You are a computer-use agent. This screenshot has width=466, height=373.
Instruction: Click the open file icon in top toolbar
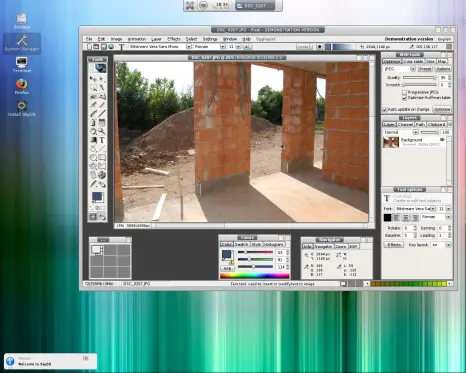(x=96, y=47)
